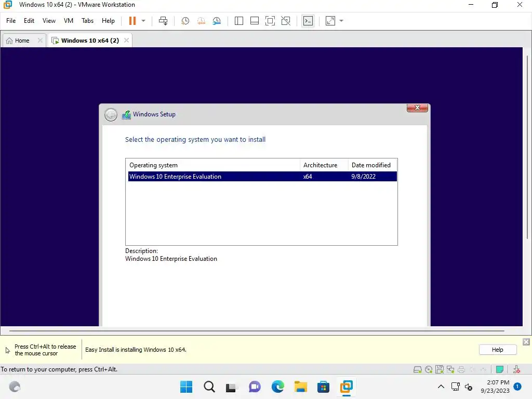Open Microsoft Store from taskbar
The height and width of the screenshot is (399, 532).
[323, 387]
